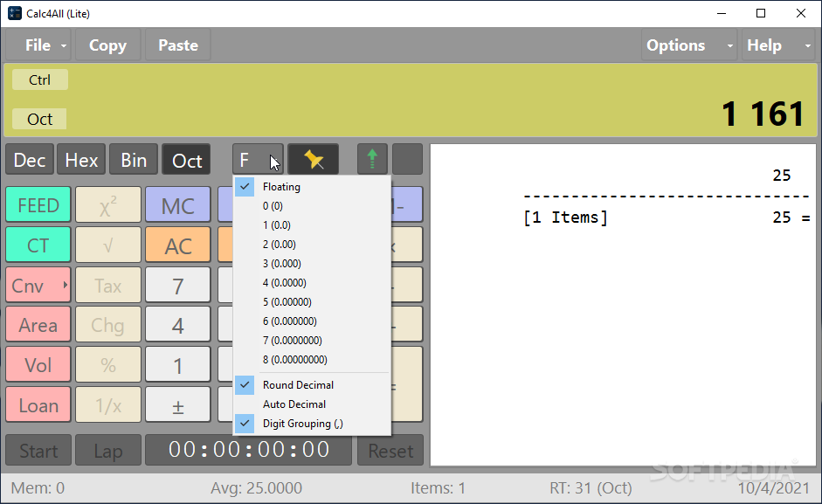The width and height of the screenshot is (822, 504).
Task: Click the date 10/4/2021 in status bar
Action: pos(774,488)
